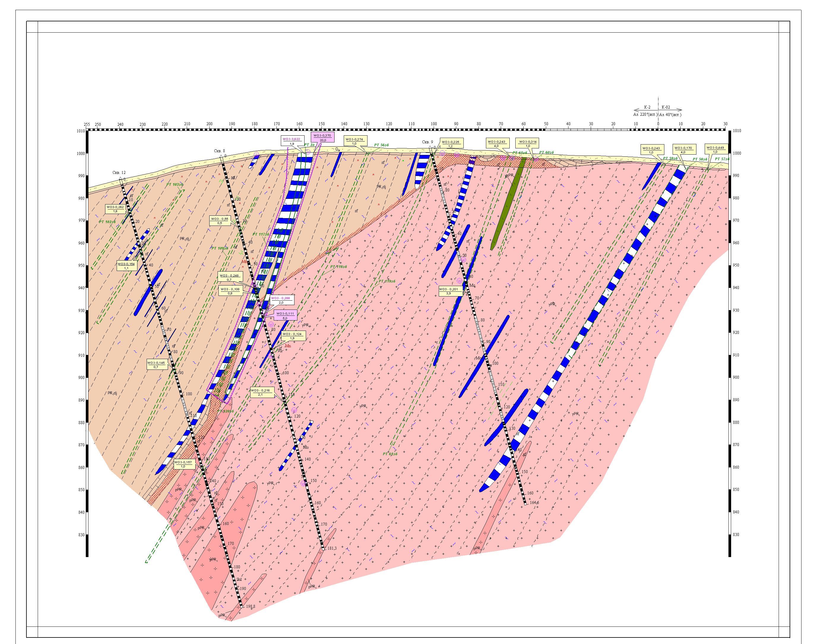The height and width of the screenshot is (644, 819).
Task: Click the olive-green dike body
Action: (508, 204)
